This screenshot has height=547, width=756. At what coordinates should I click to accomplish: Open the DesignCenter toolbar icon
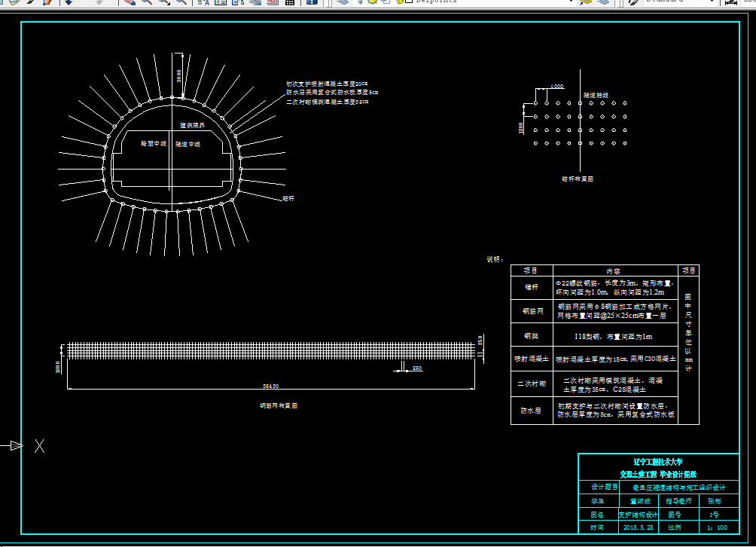pyautogui.click(x=221, y=2)
